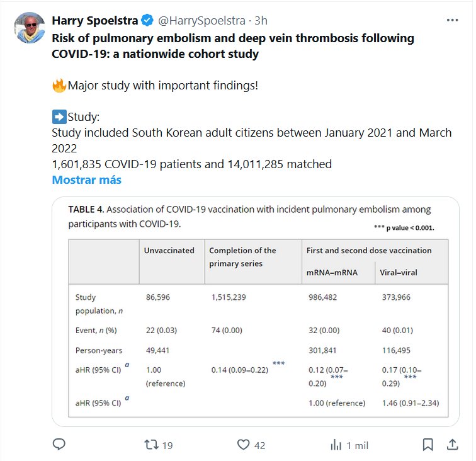Click the Harry Spoelstra display name
476x461 pixels.
[x=95, y=21]
